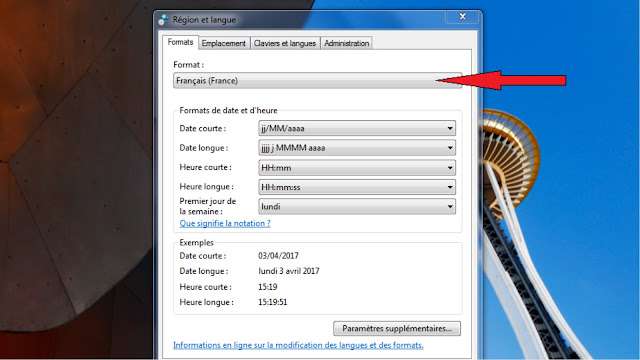This screenshot has height=360, width=640.
Task: Open the 'Informations en ligne' formats link
Action: (298, 345)
